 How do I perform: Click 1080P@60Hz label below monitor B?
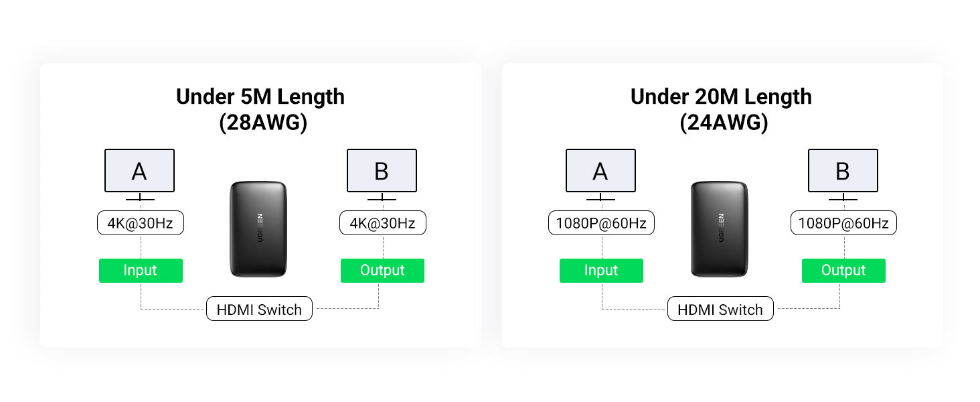coord(843,223)
